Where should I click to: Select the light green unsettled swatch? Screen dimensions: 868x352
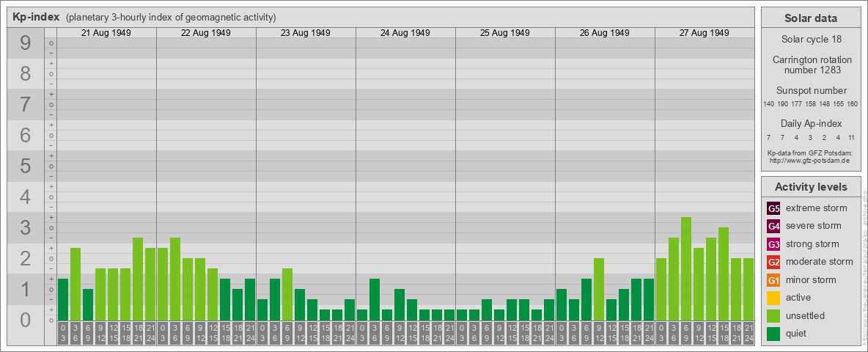[773, 316]
